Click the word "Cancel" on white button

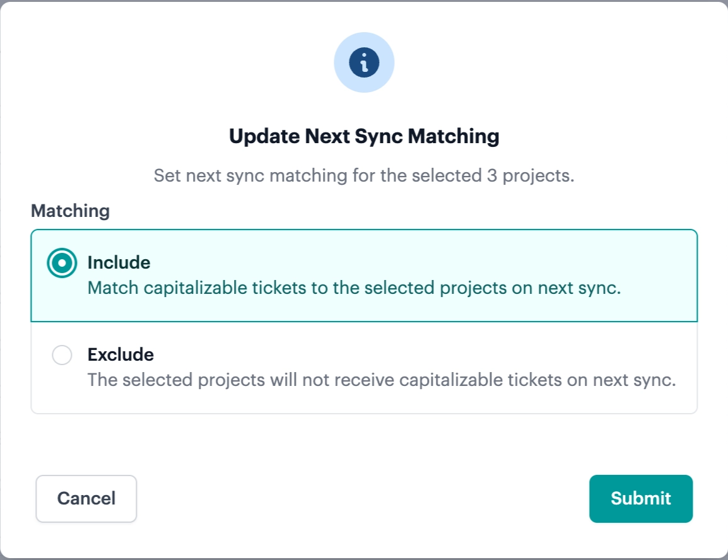click(86, 498)
